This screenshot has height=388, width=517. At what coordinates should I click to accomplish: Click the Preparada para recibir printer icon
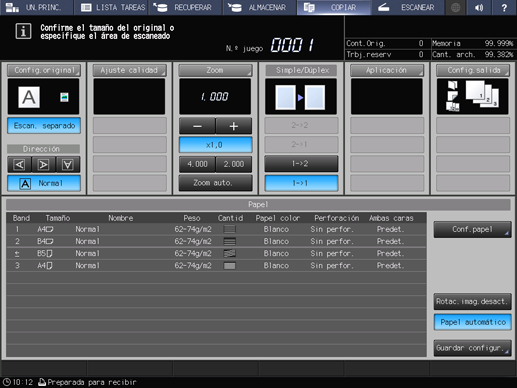point(42,382)
